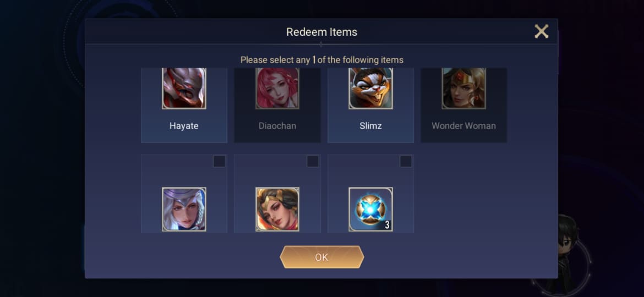Tick the checkbox above the white-haired hero
The image size is (644, 297).
click(x=219, y=161)
